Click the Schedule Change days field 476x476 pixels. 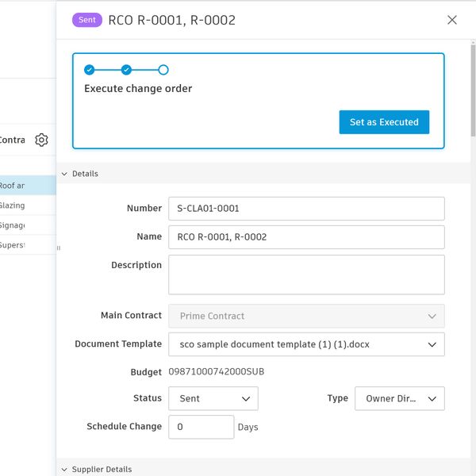pos(201,427)
